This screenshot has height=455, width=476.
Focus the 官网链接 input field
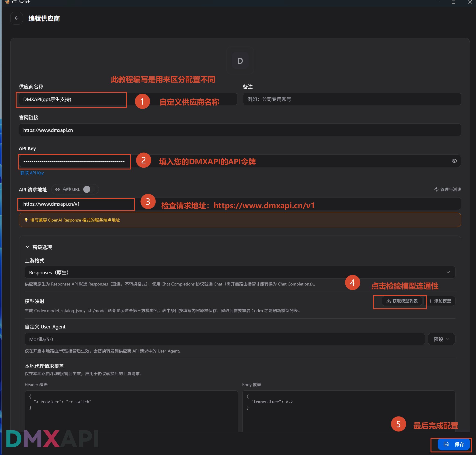click(240, 130)
